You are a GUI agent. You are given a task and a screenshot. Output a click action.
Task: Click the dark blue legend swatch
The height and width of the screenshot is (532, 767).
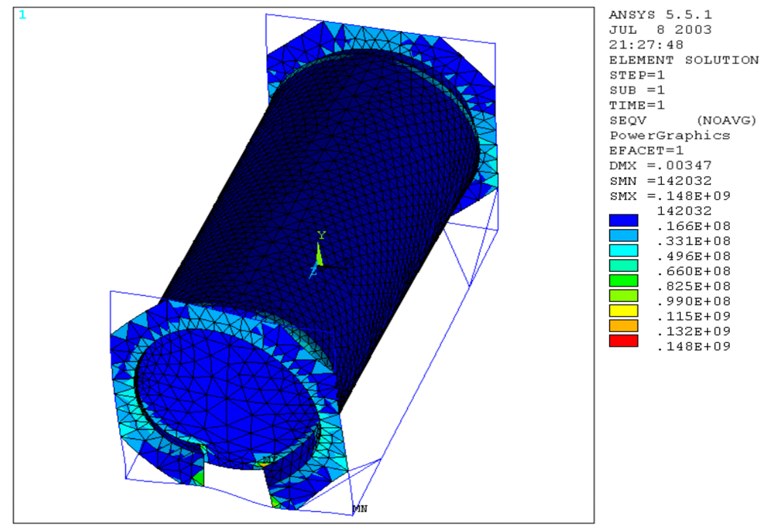click(623, 220)
